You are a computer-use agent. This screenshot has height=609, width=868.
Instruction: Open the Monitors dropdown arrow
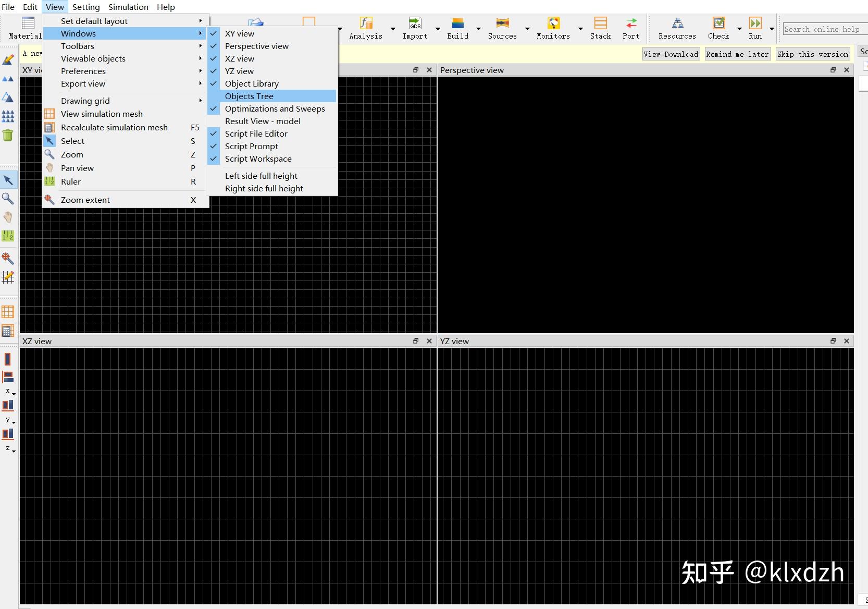(580, 29)
